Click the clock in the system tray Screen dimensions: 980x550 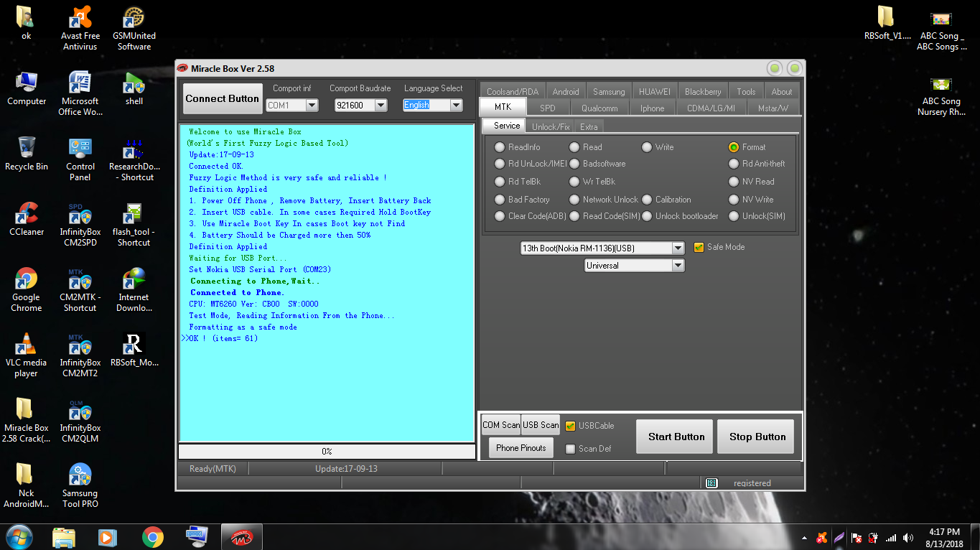tap(944, 538)
